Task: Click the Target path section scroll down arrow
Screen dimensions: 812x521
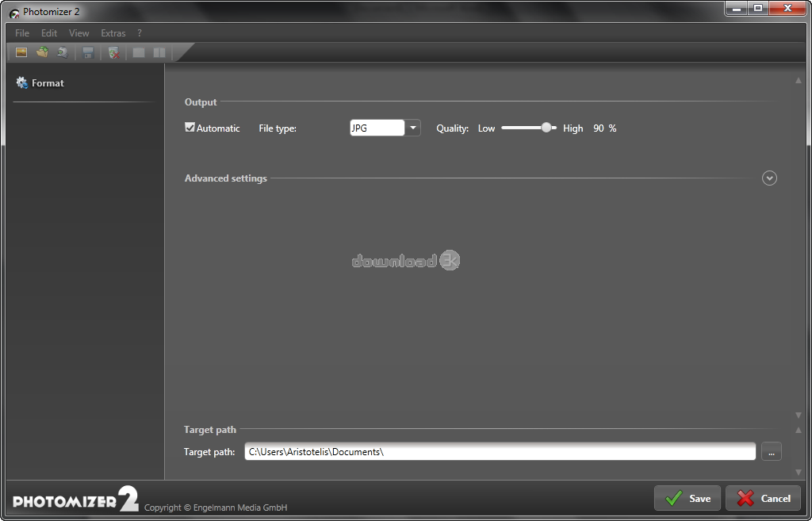Action: coord(798,472)
